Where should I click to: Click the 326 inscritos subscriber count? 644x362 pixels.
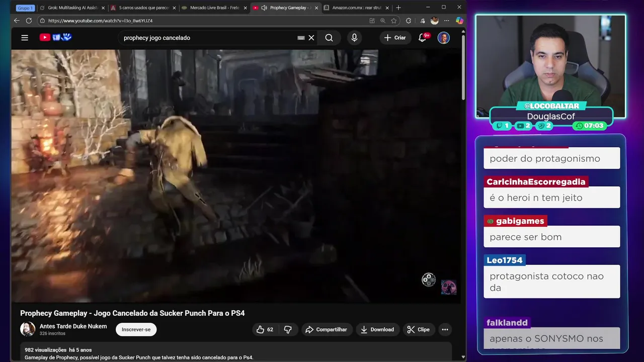52,333
